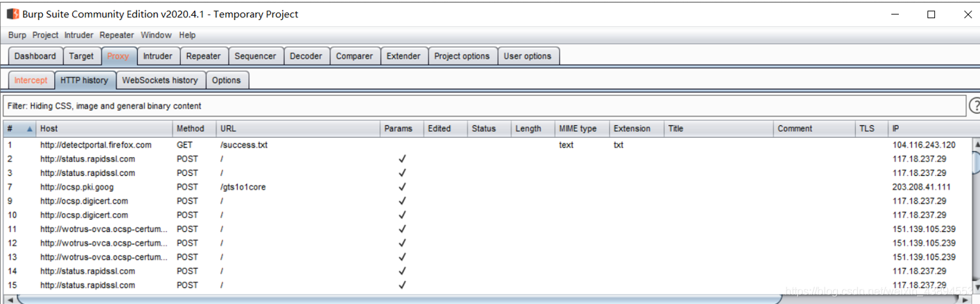The width and height of the screenshot is (980, 304).
Task: Open the Project menu
Action: (46, 35)
